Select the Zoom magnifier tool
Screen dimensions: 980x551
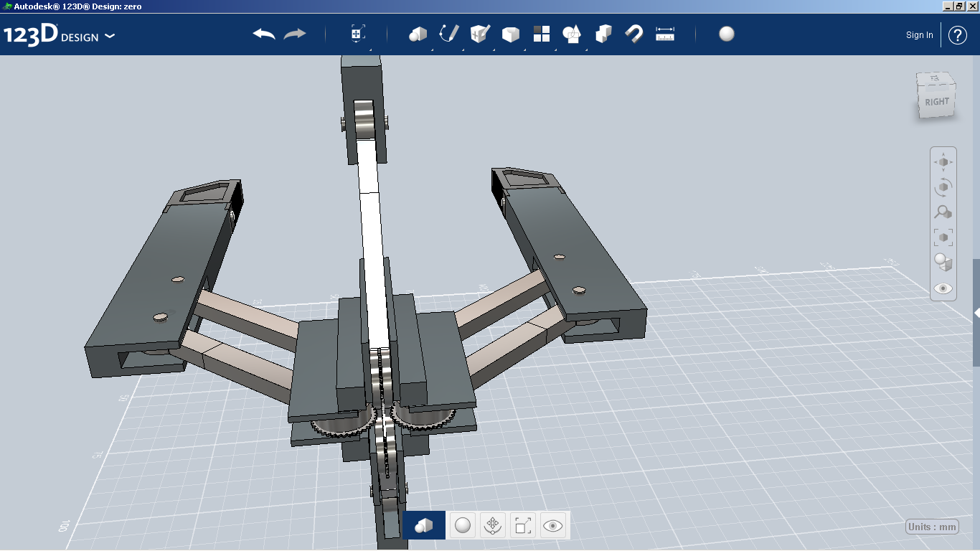click(x=943, y=212)
